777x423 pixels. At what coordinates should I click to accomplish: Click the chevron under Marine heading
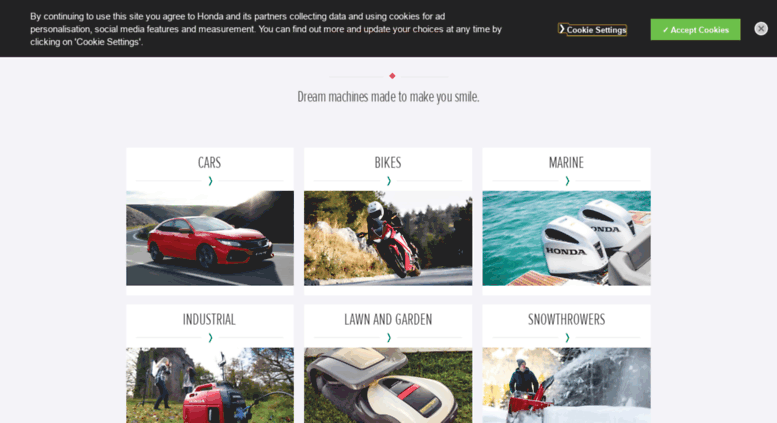[x=567, y=181]
